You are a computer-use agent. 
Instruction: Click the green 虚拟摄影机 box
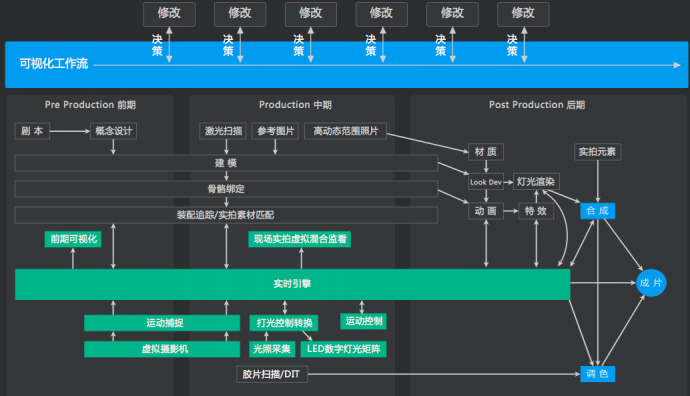(162, 349)
